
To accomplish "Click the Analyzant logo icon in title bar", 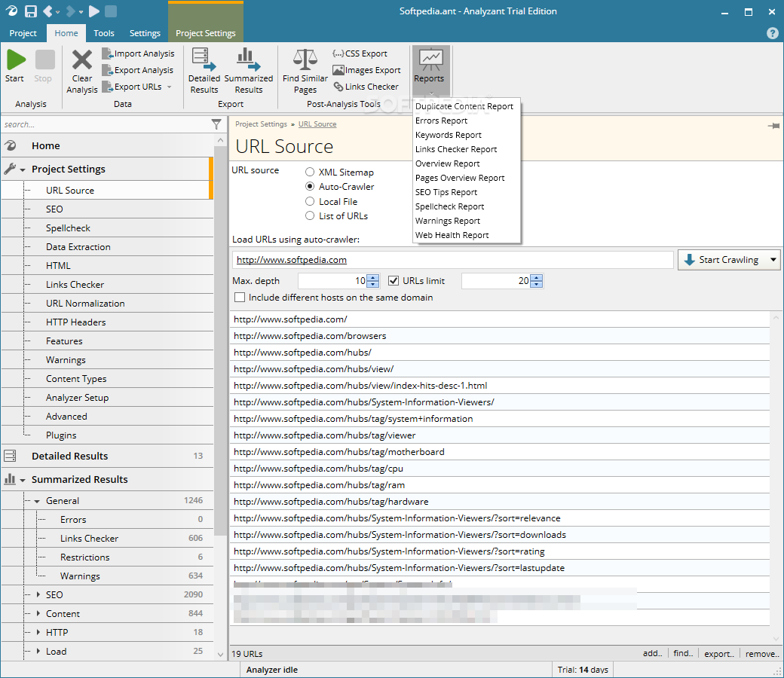I will [x=11, y=11].
